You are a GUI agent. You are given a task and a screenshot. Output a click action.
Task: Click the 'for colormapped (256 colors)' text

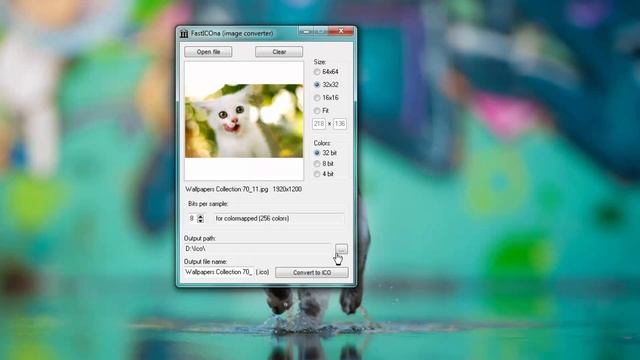(x=252, y=219)
